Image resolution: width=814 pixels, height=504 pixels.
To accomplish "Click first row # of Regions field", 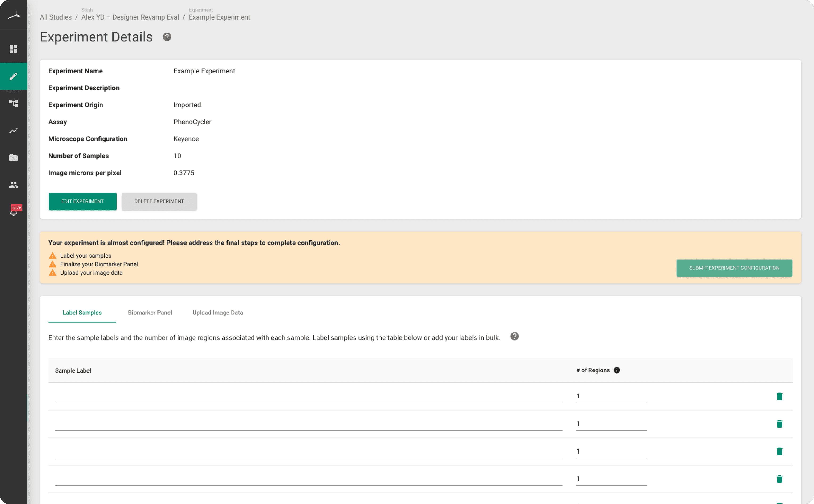I will tap(611, 396).
